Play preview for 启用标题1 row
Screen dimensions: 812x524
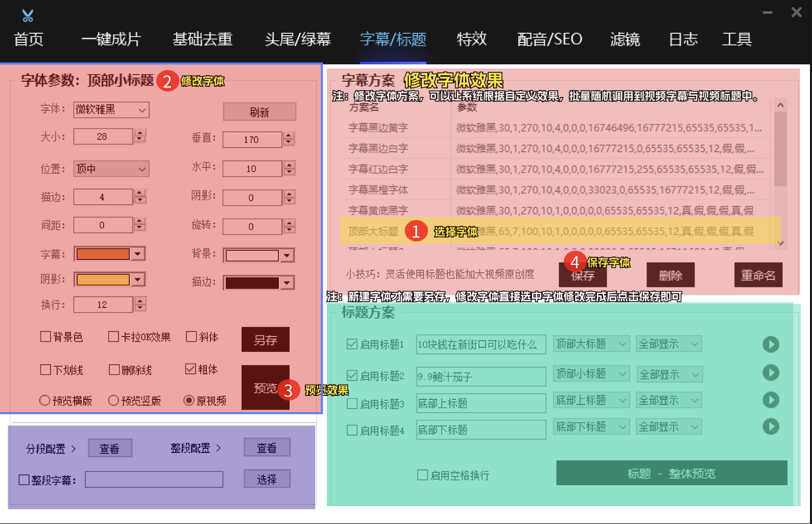click(771, 344)
